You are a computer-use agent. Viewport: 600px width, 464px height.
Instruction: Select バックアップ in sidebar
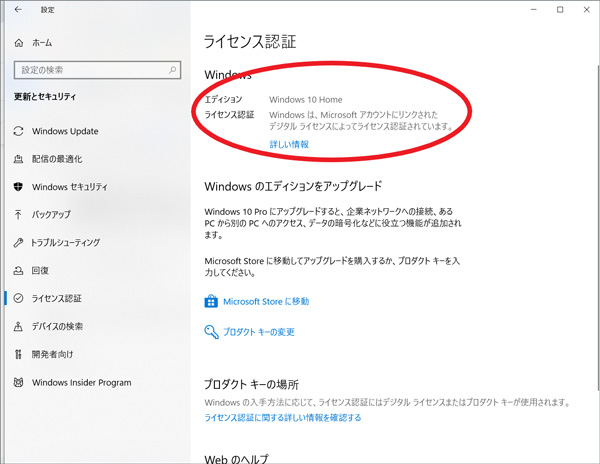[x=51, y=215]
